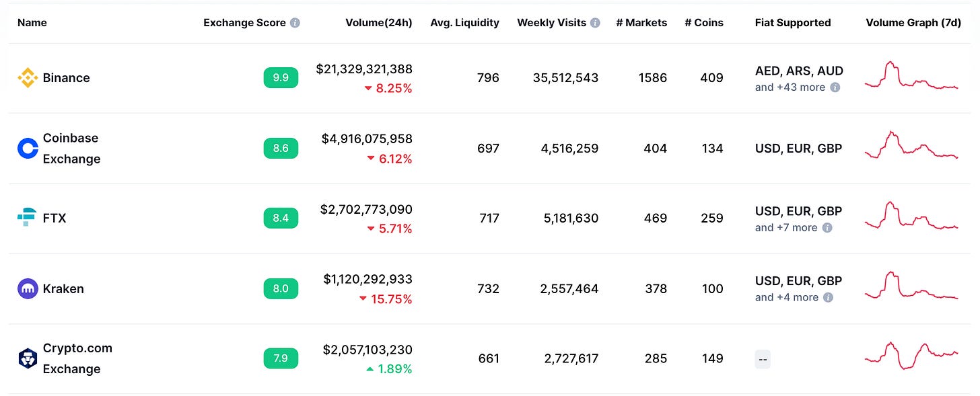Click the 6.12% change for Coinbase

coord(395,159)
